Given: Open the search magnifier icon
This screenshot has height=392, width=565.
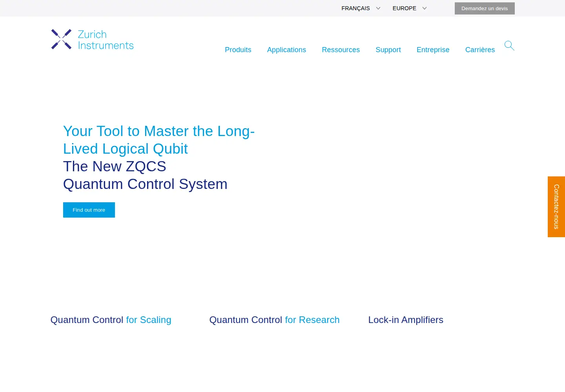Looking at the screenshot, I should click(509, 45).
